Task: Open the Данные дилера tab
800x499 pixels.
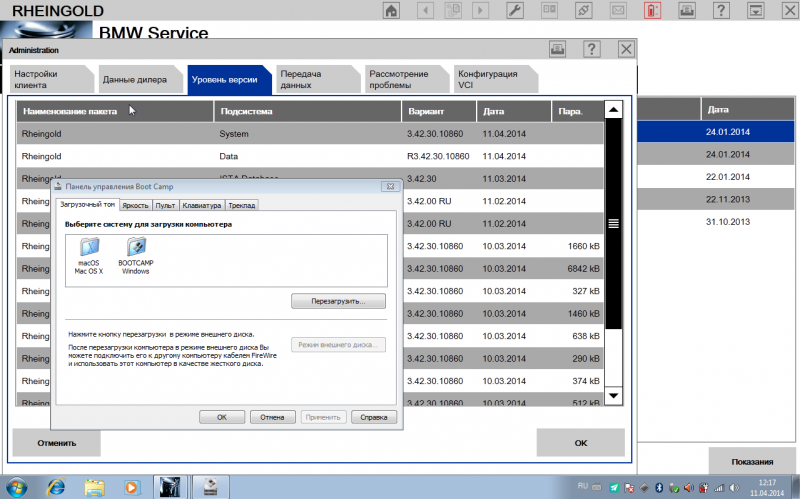Action: 139,79
